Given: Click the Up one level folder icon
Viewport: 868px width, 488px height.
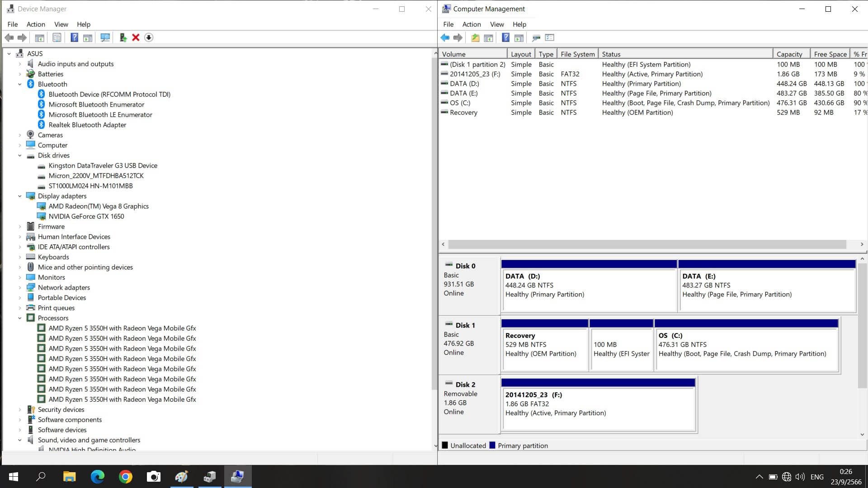Looking at the screenshot, I should 475,38.
